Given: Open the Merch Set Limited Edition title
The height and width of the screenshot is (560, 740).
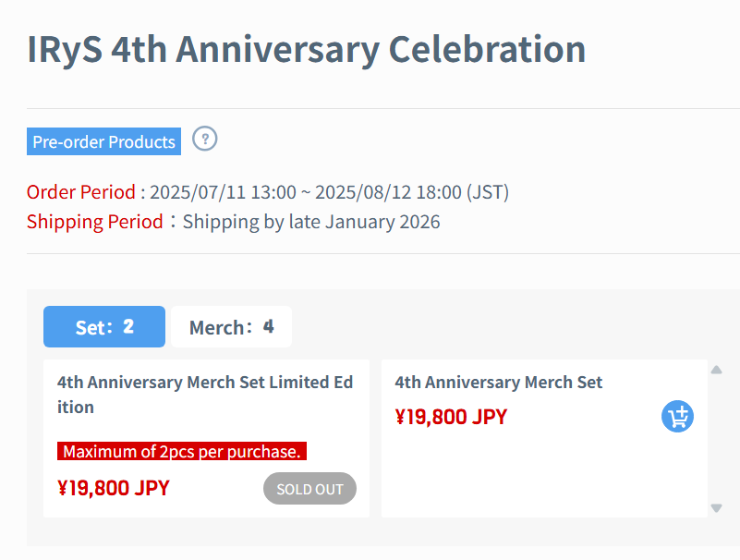Looking at the screenshot, I should [x=205, y=395].
